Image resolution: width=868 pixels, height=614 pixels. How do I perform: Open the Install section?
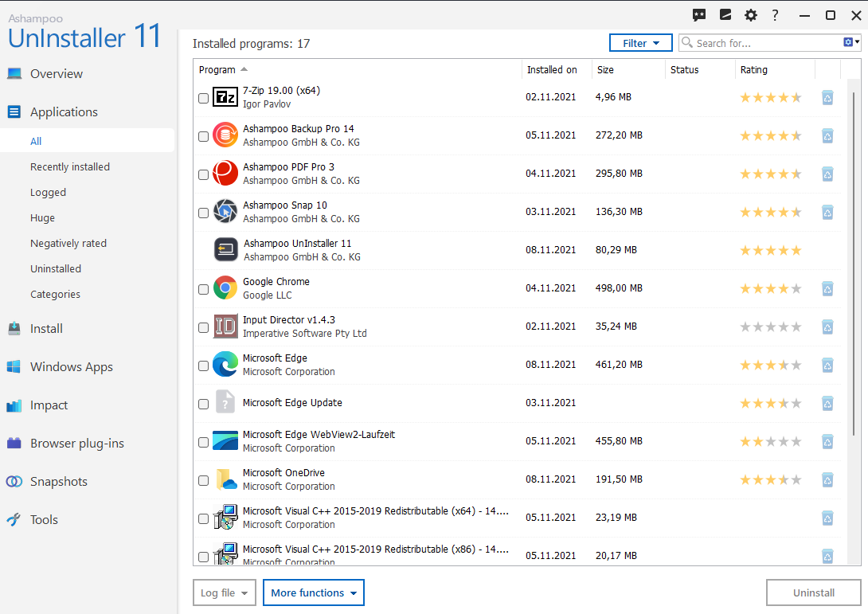(45, 328)
